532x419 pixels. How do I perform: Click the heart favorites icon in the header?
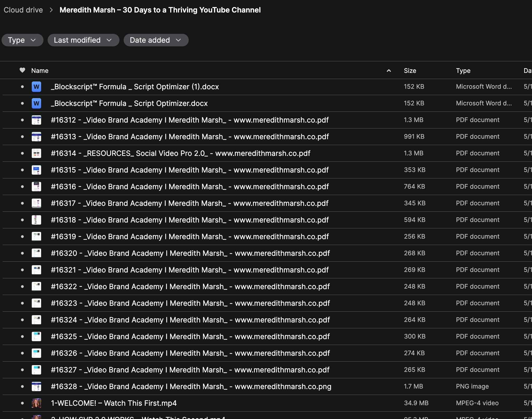[x=22, y=70]
